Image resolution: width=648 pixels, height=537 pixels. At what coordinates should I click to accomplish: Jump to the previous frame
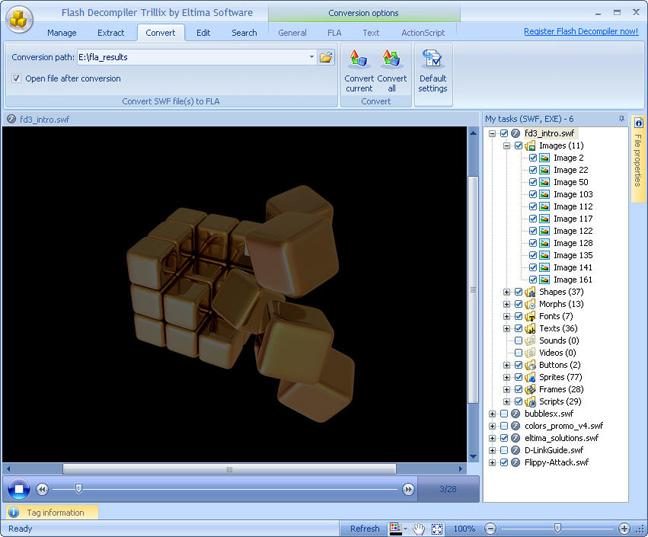click(x=42, y=489)
